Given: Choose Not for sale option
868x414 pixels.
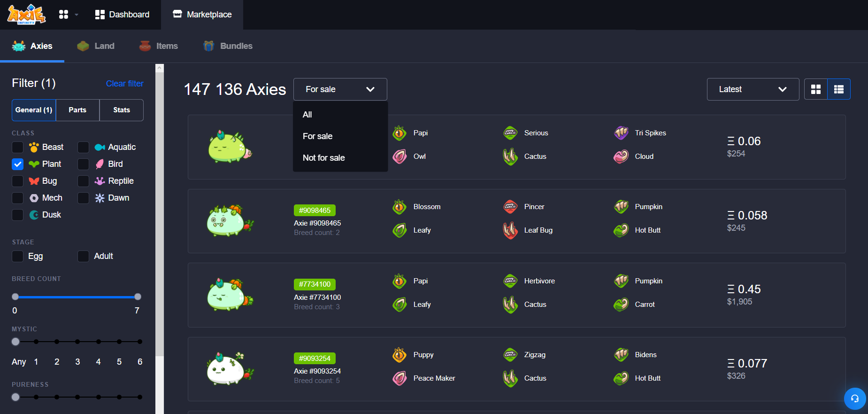Looking at the screenshot, I should tap(340, 158).
